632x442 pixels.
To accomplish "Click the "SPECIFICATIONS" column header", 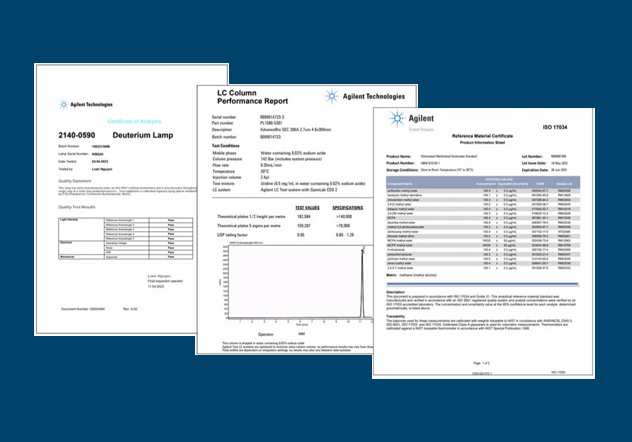I will [x=347, y=208].
